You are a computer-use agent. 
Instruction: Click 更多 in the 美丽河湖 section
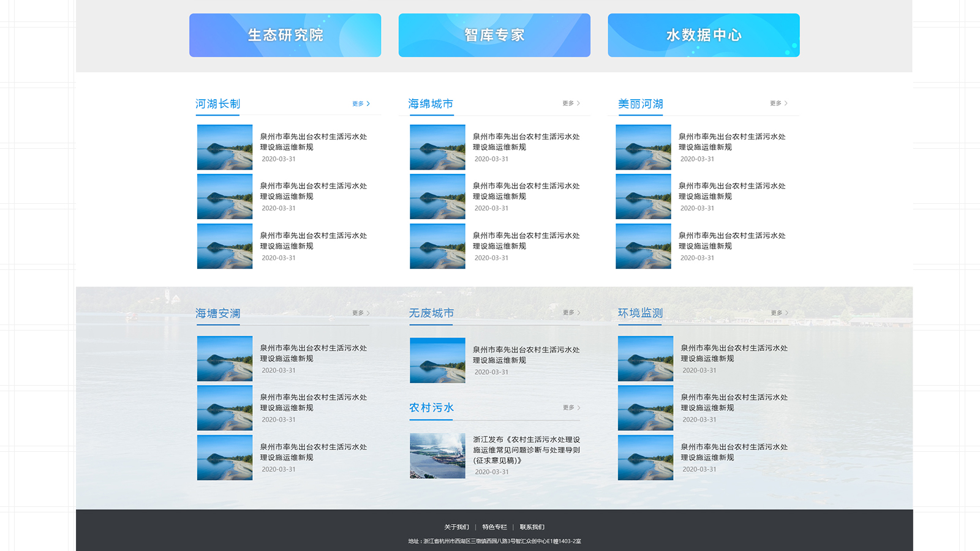pyautogui.click(x=778, y=103)
